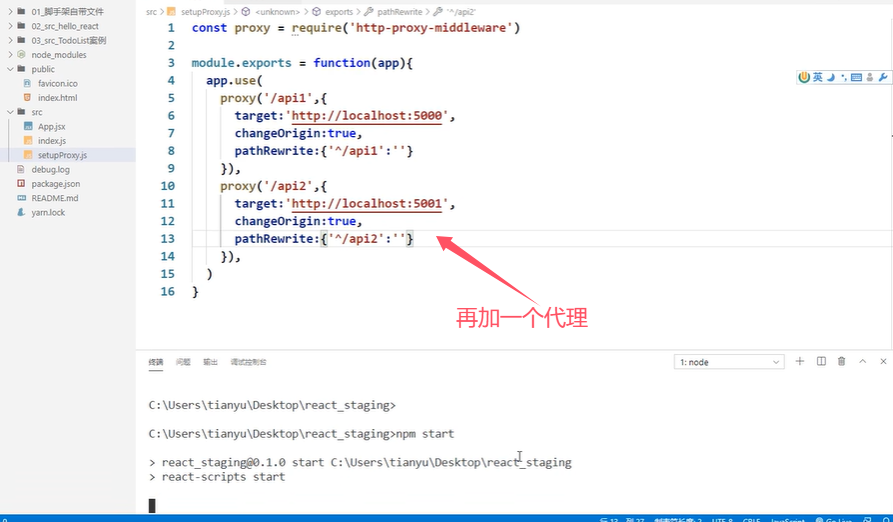The height and width of the screenshot is (522, 893).
Task: Click the node_modules folder icon
Action: point(21,55)
